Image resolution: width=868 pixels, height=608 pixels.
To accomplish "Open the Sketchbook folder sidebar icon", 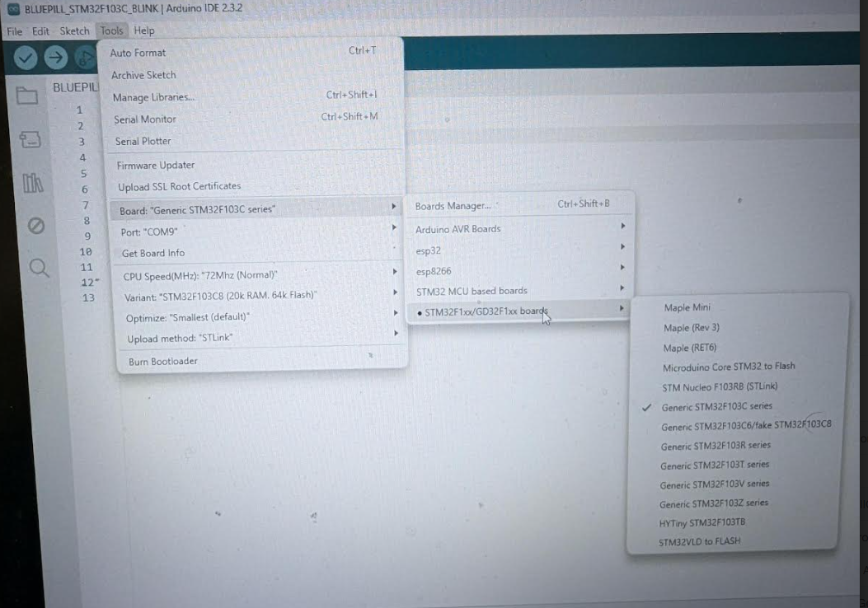I will [x=26, y=96].
